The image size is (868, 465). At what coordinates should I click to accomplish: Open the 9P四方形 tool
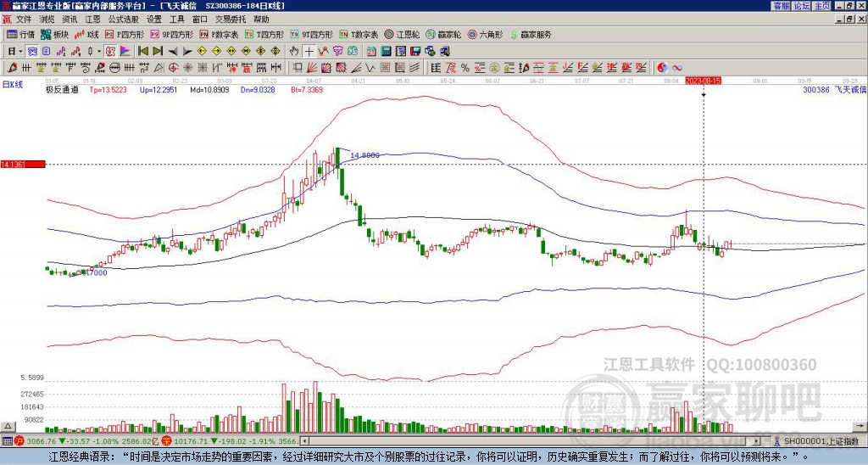172,34
